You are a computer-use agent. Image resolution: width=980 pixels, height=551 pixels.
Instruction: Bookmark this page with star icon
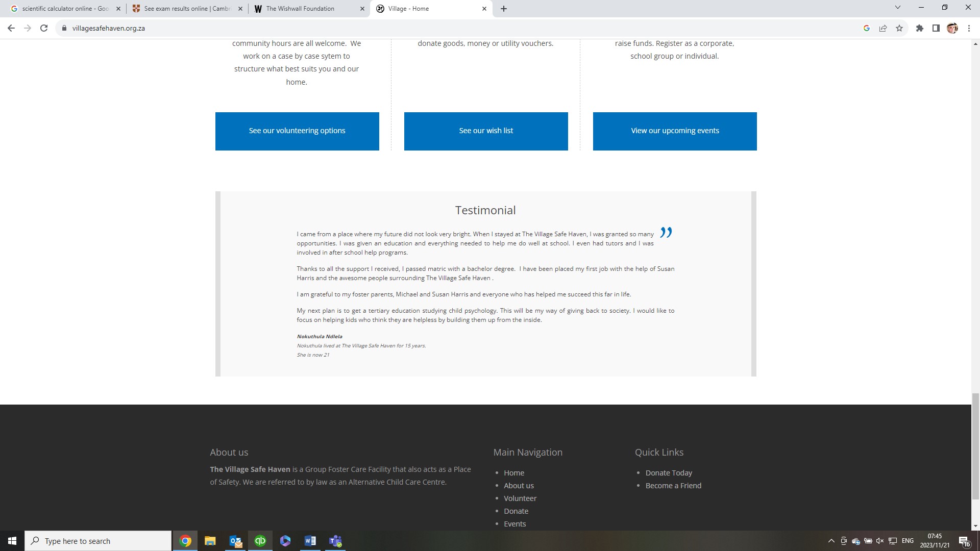click(x=899, y=28)
